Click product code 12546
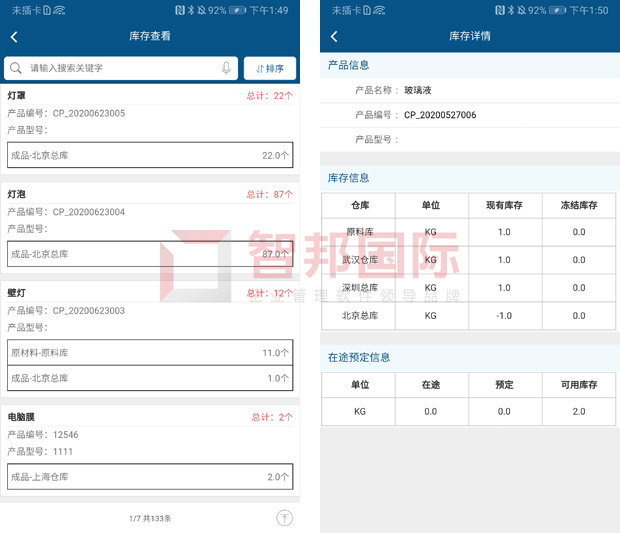The image size is (620, 533). coord(66,435)
